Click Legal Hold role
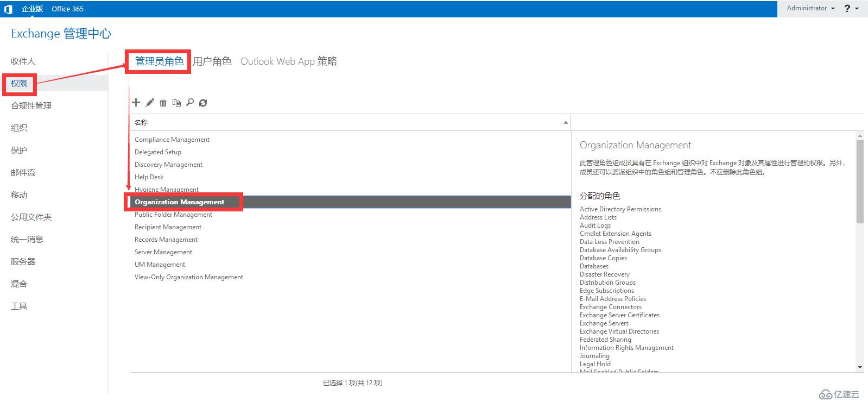 (595, 364)
